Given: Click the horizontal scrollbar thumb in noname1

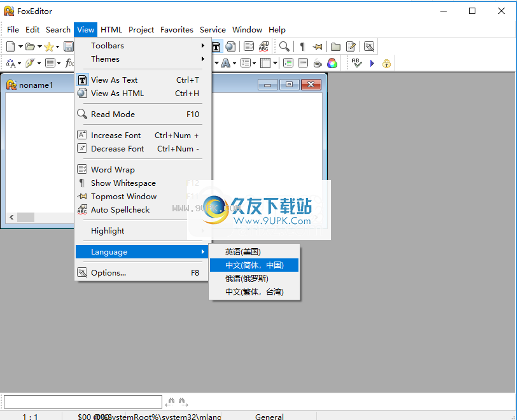Looking at the screenshot, I should [25, 217].
